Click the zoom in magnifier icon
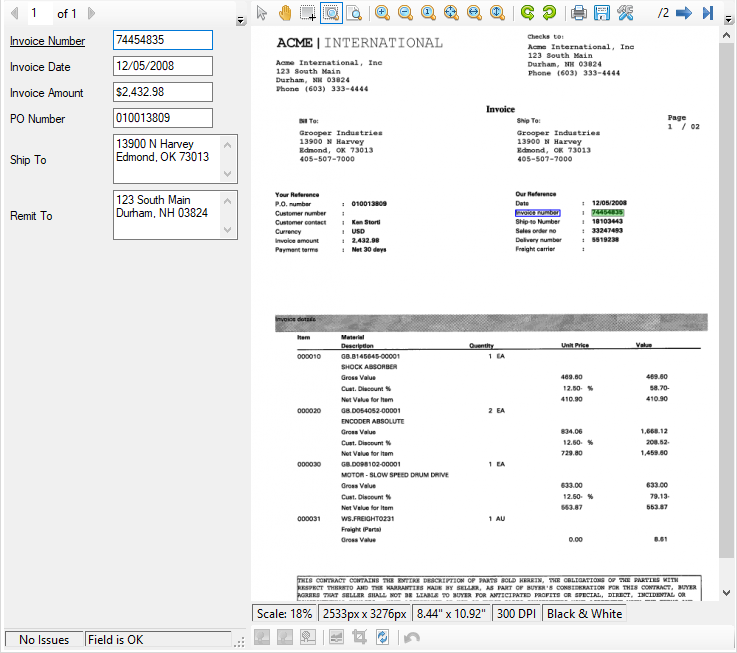The width and height of the screenshot is (737, 653). coord(382,13)
